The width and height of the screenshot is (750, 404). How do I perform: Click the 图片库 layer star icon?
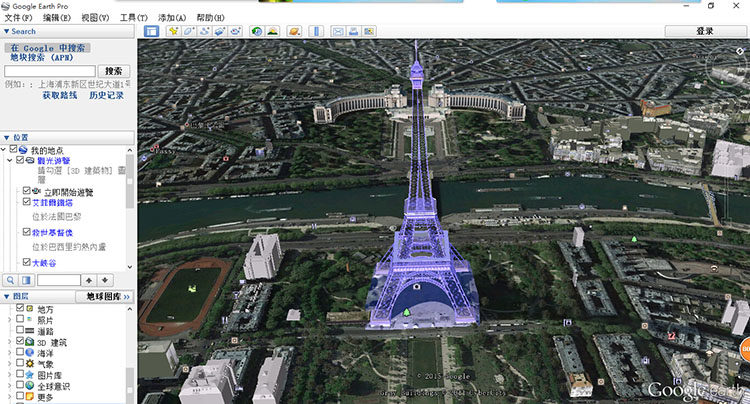pyautogui.click(x=30, y=374)
